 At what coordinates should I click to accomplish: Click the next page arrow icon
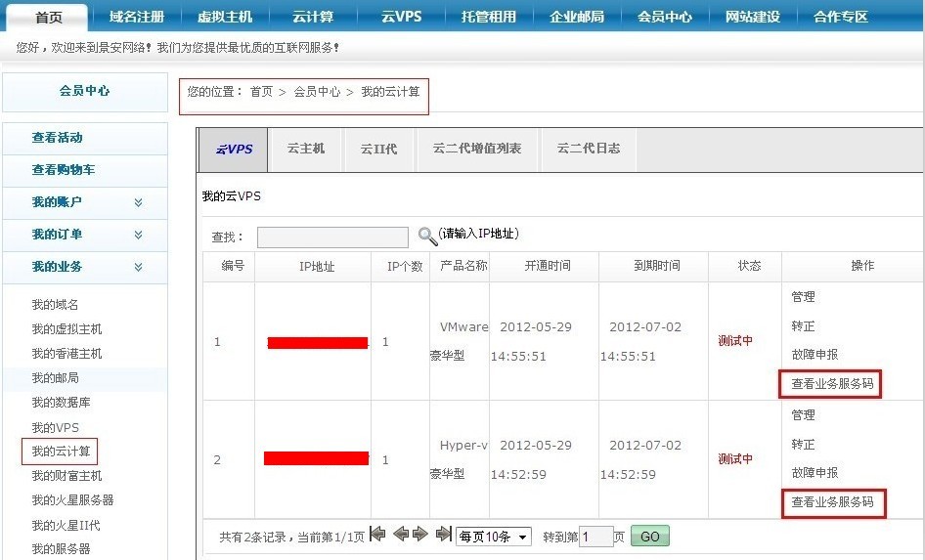[x=420, y=535]
